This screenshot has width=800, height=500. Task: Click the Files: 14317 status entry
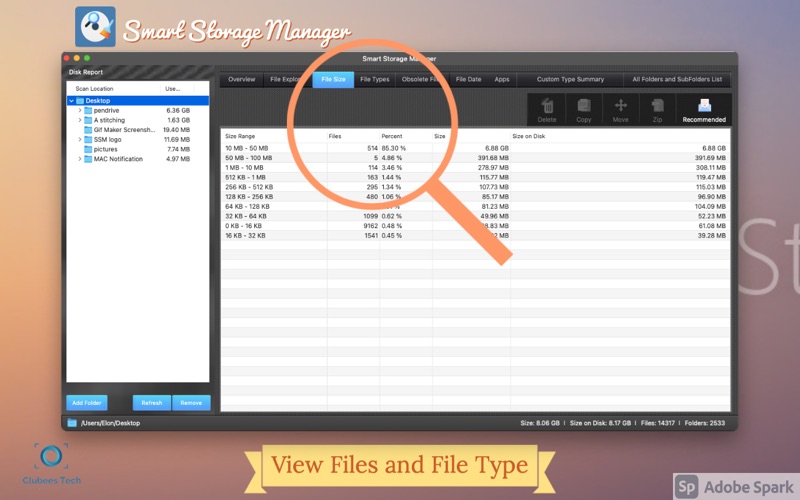coord(657,423)
